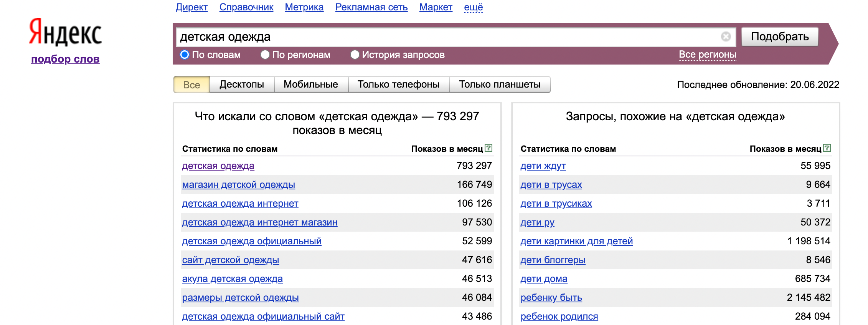Open help icon beside left 'Показов в месяц'
Viewport: 868px width, 325px height.
coord(488,148)
